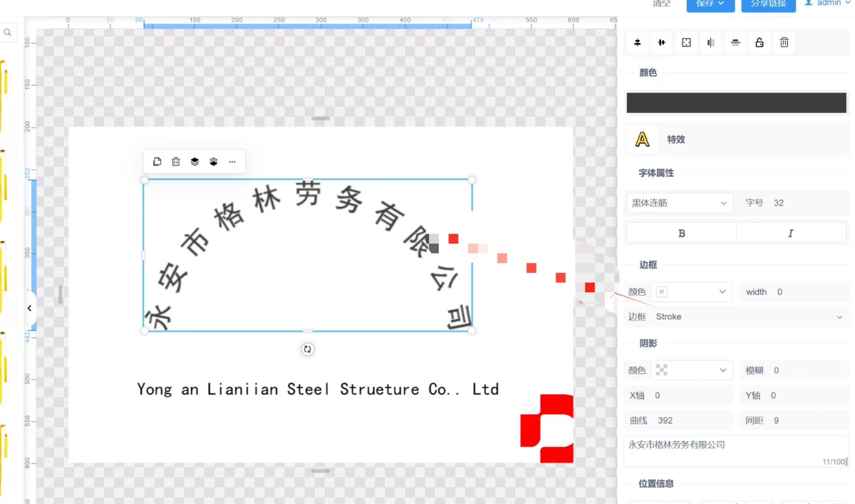Click the border width field
Screen dimensions: 855x504
coord(794,292)
